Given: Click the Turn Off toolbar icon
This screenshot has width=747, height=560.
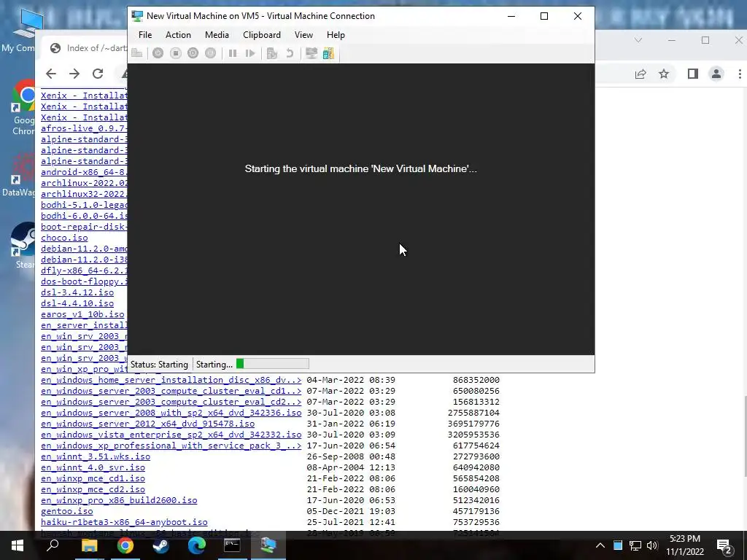Looking at the screenshot, I should pos(175,53).
